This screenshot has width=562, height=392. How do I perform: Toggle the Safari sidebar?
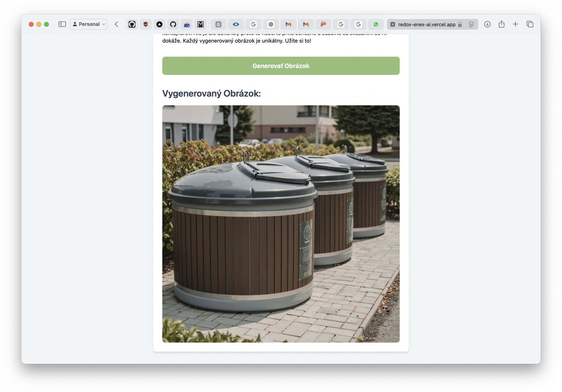click(62, 24)
